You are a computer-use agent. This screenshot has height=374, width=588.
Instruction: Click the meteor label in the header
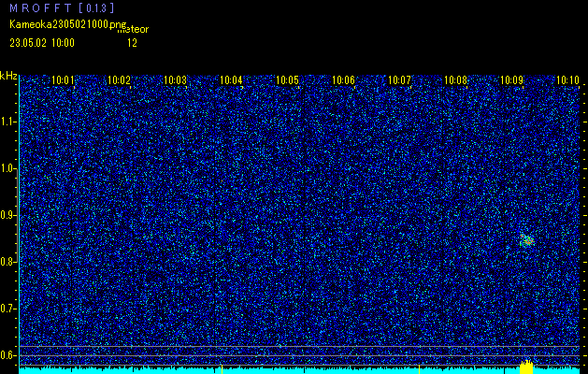(x=133, y=30)
